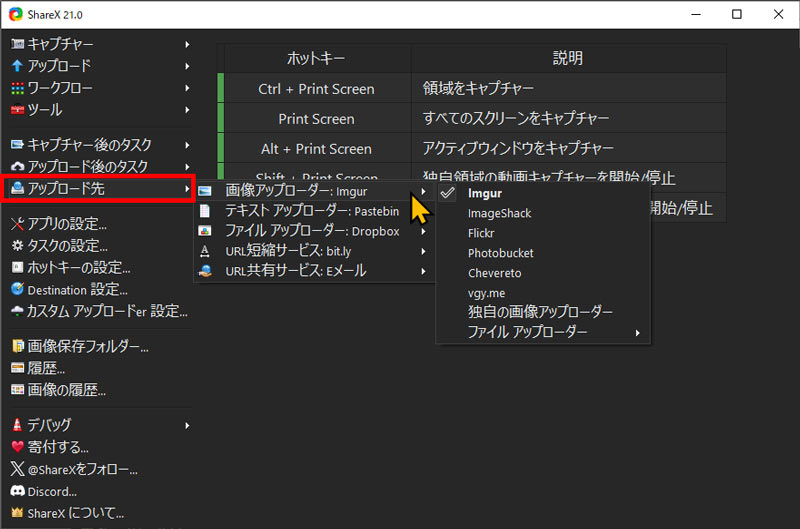Choose Photobucket from the uploader list
This screenshot has width=800, height=529.
pyautogui.click(x=501, y=253)
